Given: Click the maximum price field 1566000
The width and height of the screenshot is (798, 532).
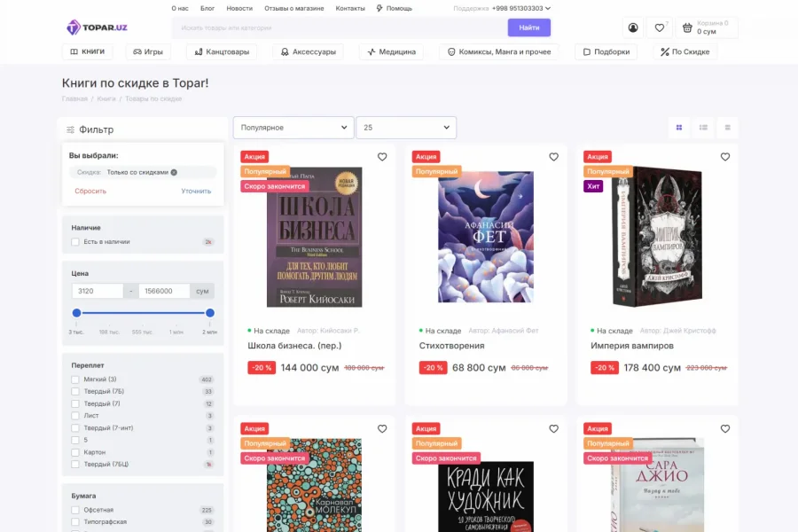Looking at the screenshot, I should pyautogui.click(x=164, y=291).
